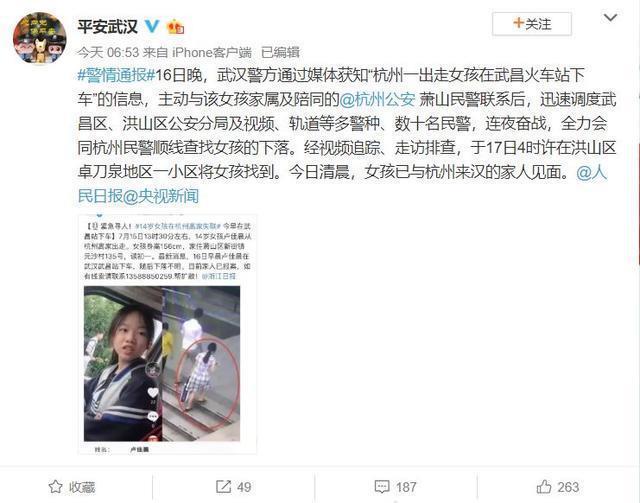Show the 187 comments
This screenshot has height=503, width=640.
point(406,487)
